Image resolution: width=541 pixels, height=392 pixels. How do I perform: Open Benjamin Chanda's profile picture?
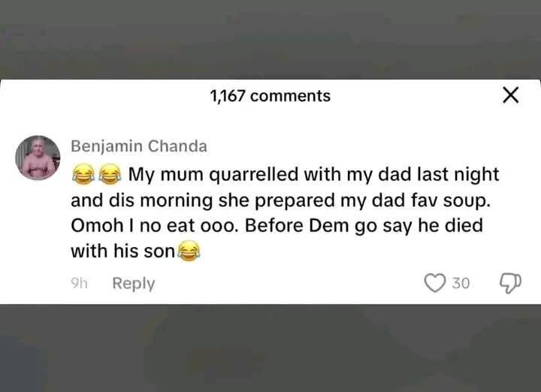pos(38,158)
